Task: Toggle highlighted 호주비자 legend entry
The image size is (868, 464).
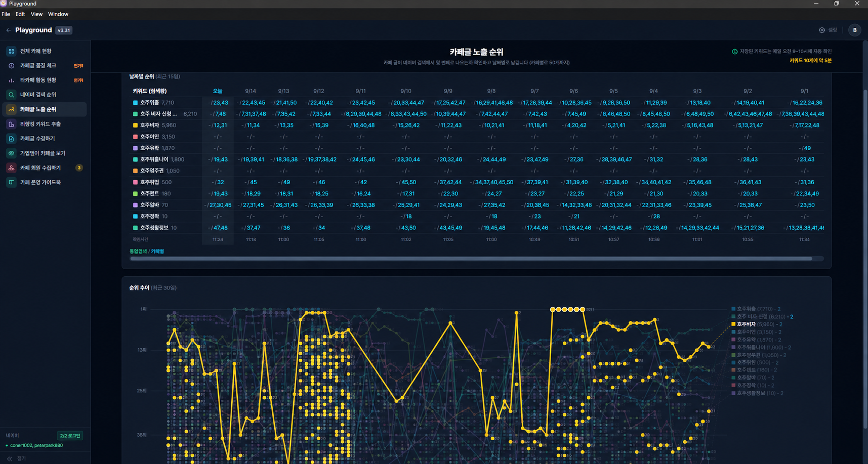Action: (x=757, y=324)
